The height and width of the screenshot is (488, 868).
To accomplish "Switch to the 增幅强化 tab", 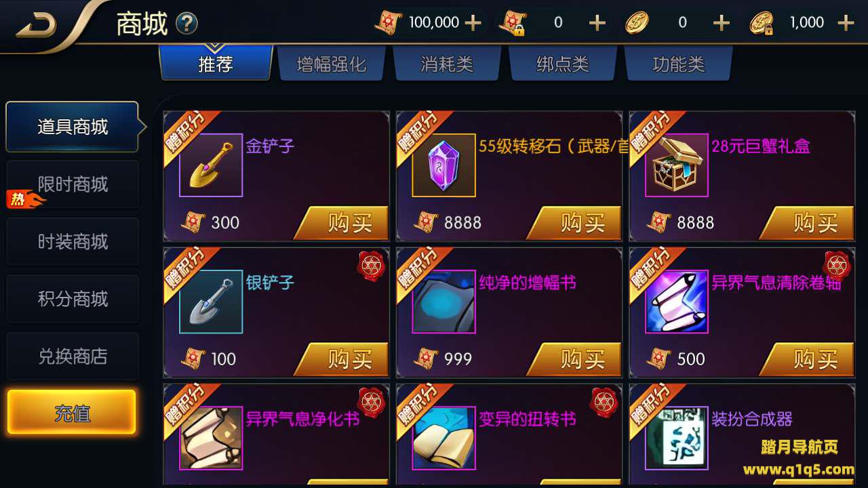I will point(332,64).
